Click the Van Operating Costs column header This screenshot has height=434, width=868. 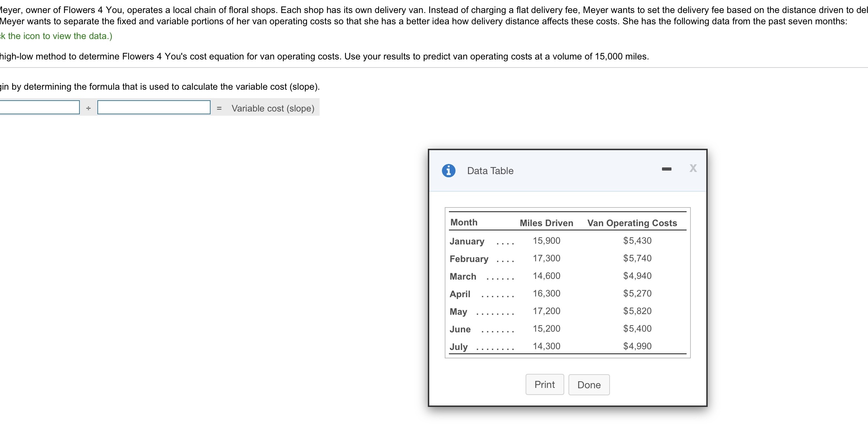click(x=632, y=223)
